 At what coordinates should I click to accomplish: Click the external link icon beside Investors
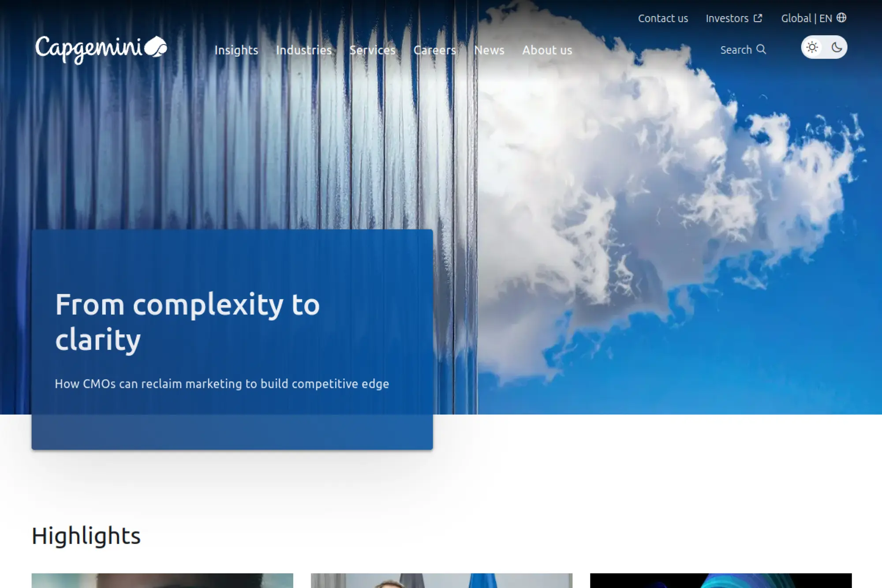[x=758, y=18]
